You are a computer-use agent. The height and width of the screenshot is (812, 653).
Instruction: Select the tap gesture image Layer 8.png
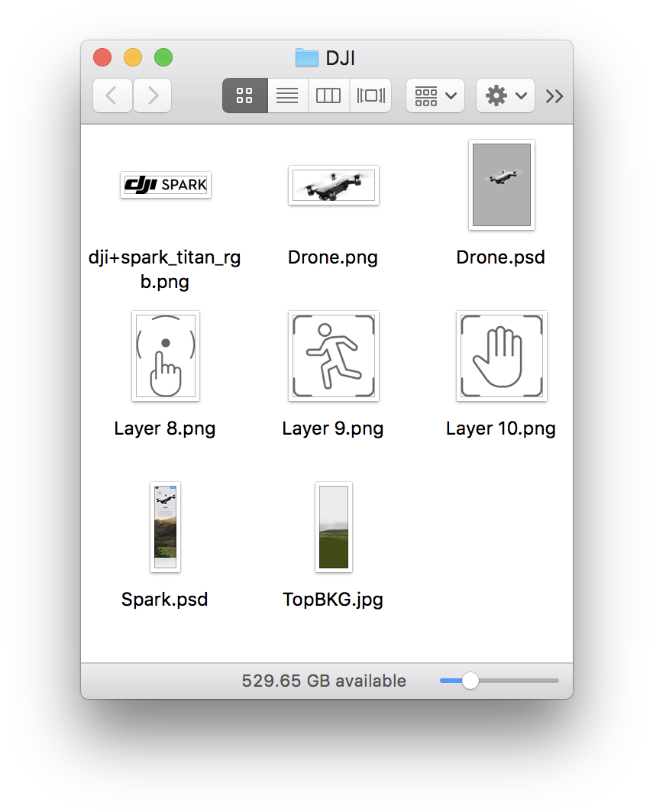[165, 356]
